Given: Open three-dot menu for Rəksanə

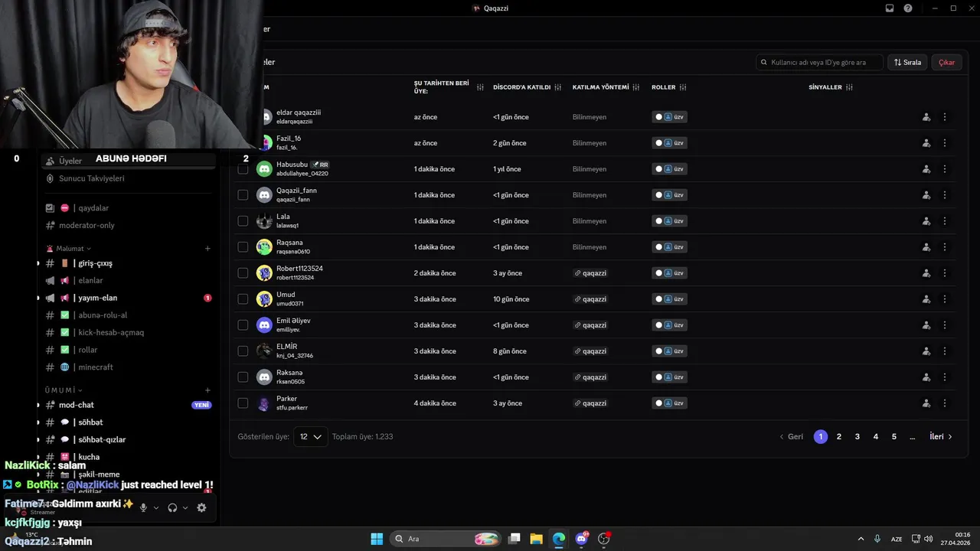Looking at the screenshot, I should coord(945,377).
